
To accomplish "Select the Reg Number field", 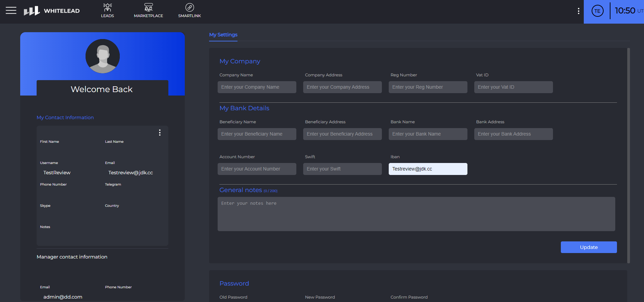I will click(x=428, y=87).
